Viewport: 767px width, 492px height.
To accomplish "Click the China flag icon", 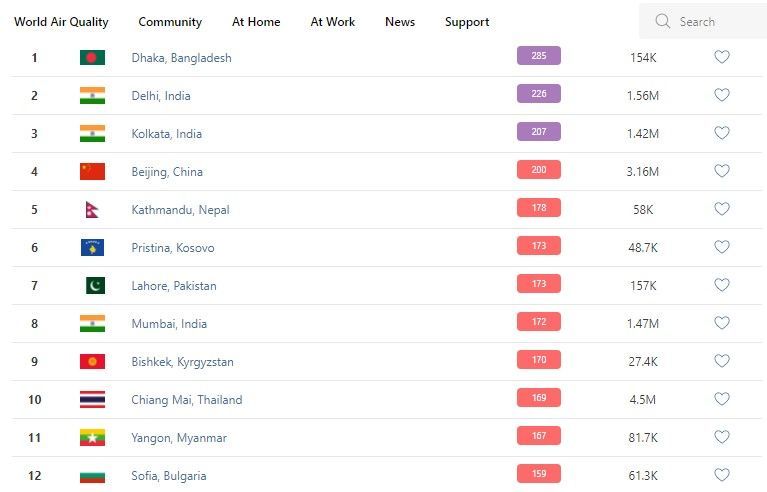I will click(92, 171).
